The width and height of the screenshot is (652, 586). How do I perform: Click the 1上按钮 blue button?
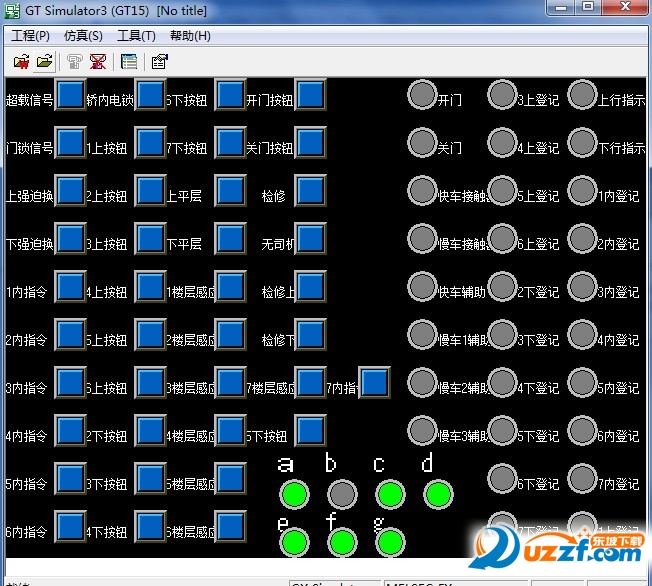(150, 143)
